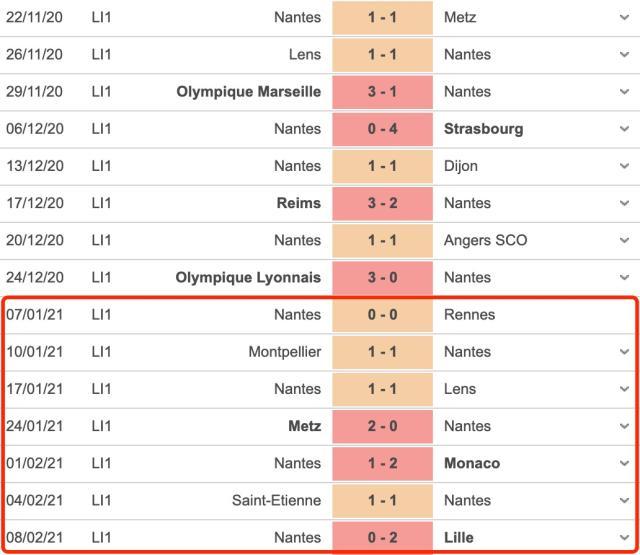
Task: Show details chevron for Angers SCO match
Action: click(x=624, y=240)
